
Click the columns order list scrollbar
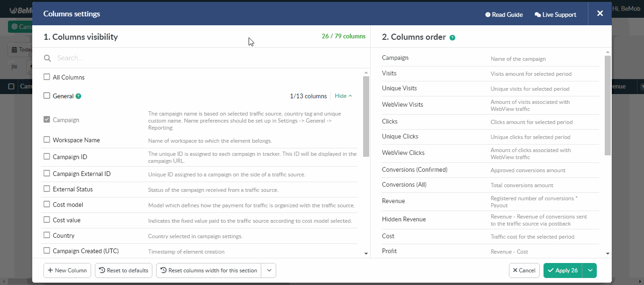[608, 105]
